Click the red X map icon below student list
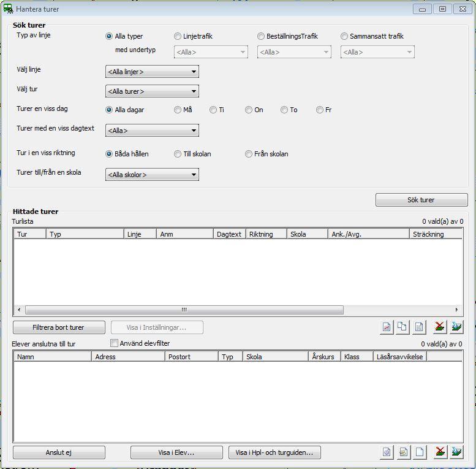Viewport: 476px width, 469px height. click(x=440, y=452)
